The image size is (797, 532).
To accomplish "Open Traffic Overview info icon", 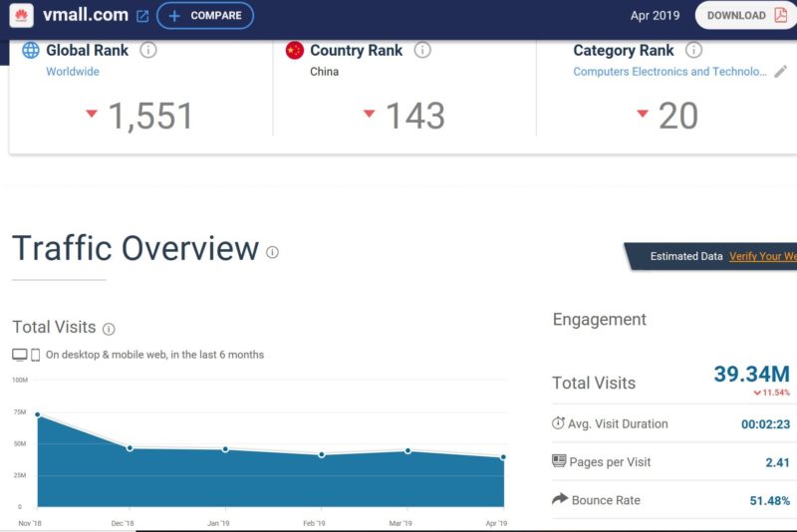I will (272, 252).
